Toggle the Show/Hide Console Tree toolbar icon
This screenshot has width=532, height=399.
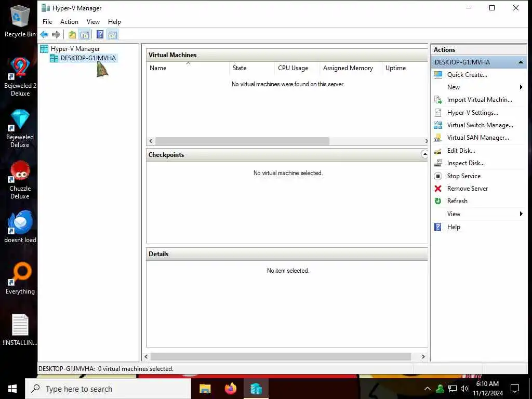tap(85, 34)
